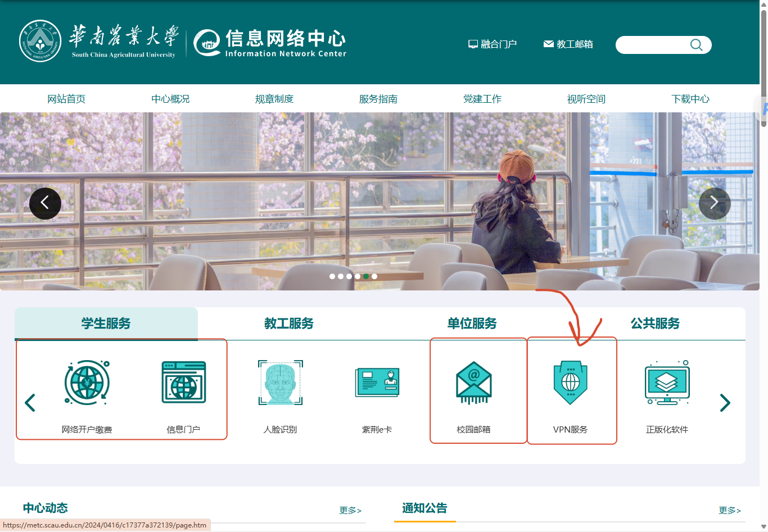Viewport: 768px width, 532px height.
Task: Click the search magnifier icon
Action: (696, 45)
